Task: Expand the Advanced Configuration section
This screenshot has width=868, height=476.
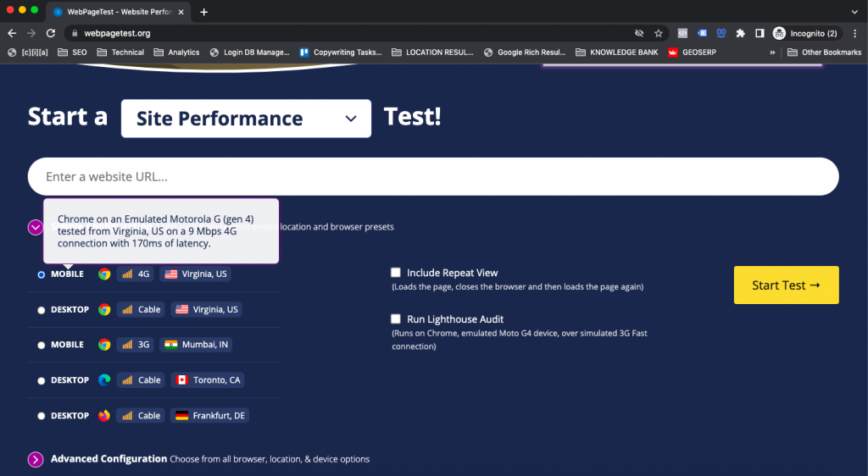Action: [36, 459]
